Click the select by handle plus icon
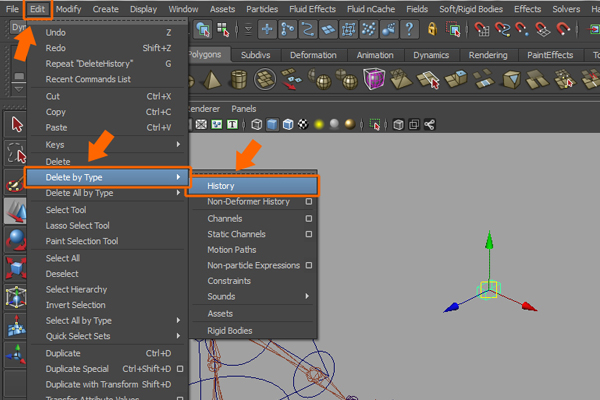Image resolution: width=600 pixels, height=400 pixels. [x=267, y=29]
